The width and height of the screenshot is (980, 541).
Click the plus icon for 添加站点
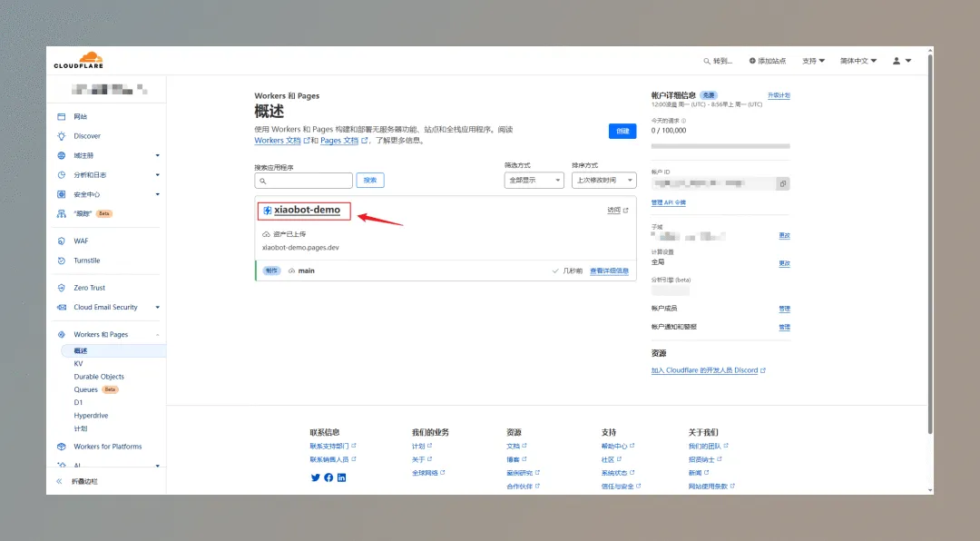pyautogui.click(x=752, y=61)
